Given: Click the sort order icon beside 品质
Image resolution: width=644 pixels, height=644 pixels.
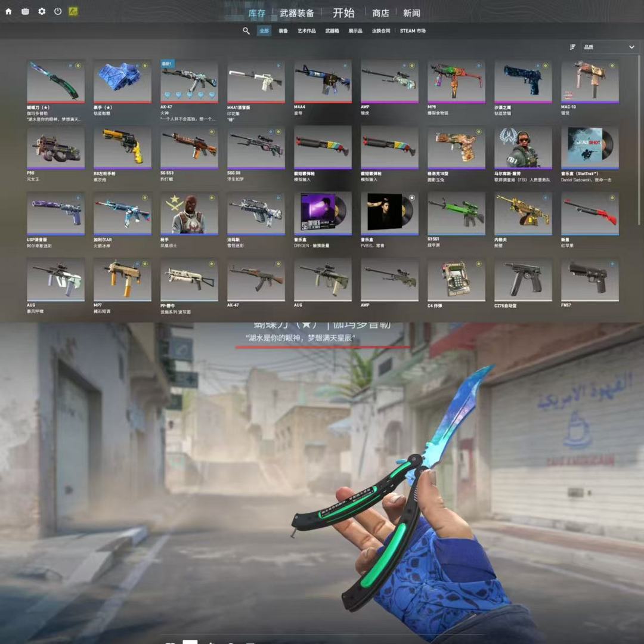Looking at the screenshot, I should [x=572, y=47].
